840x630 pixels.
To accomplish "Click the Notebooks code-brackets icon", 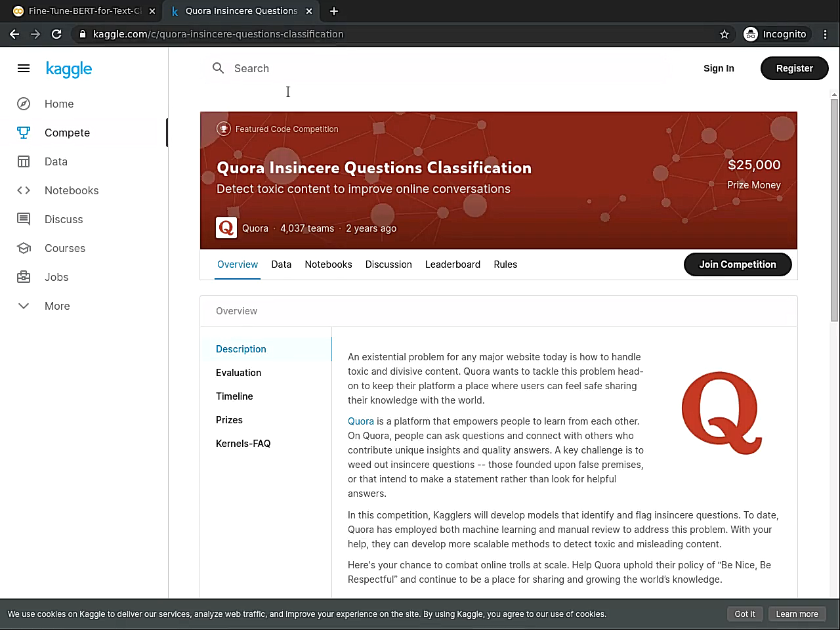I will click(x=24, y=190).
